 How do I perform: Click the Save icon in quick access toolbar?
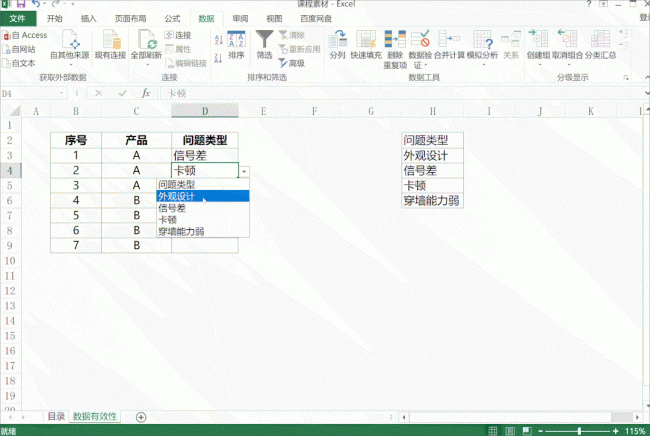pyautogui.click(x=21, y=4)
